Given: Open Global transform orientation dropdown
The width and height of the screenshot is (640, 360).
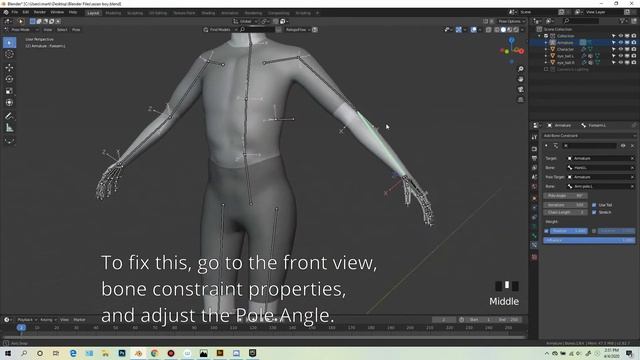Looking at the screenshot, I should pos(245,21).
